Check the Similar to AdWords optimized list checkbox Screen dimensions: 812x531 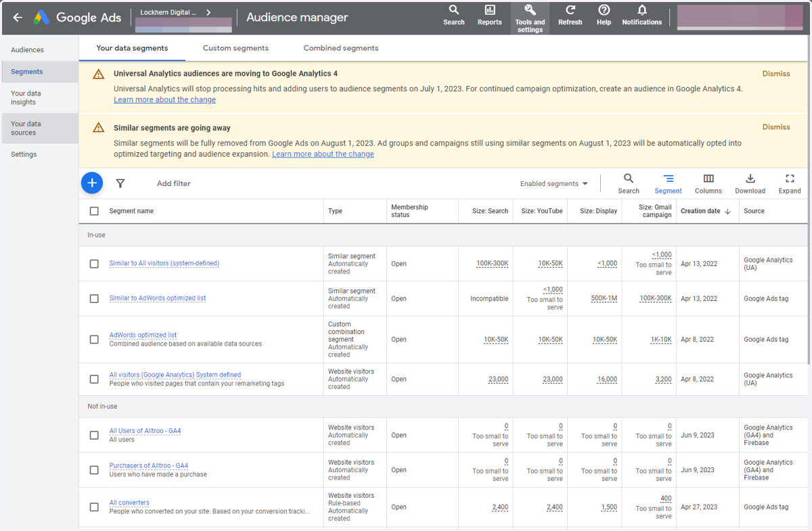click(94, 298)
